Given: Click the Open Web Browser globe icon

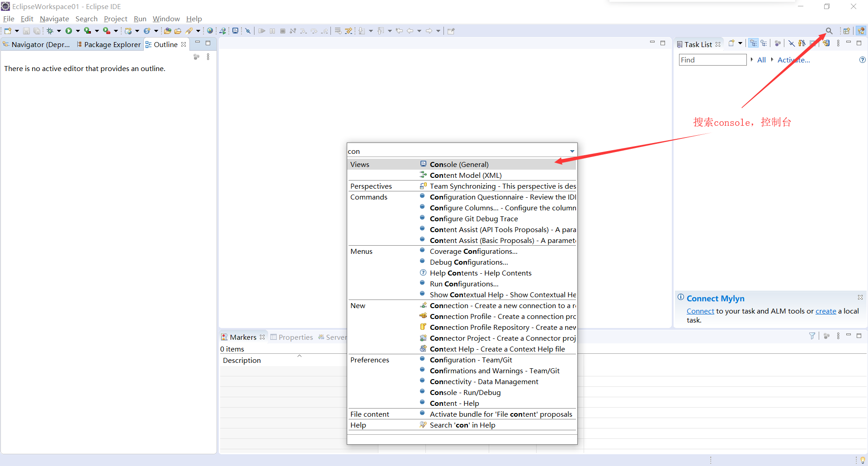Looking at the screenshot, I should 210,31.
